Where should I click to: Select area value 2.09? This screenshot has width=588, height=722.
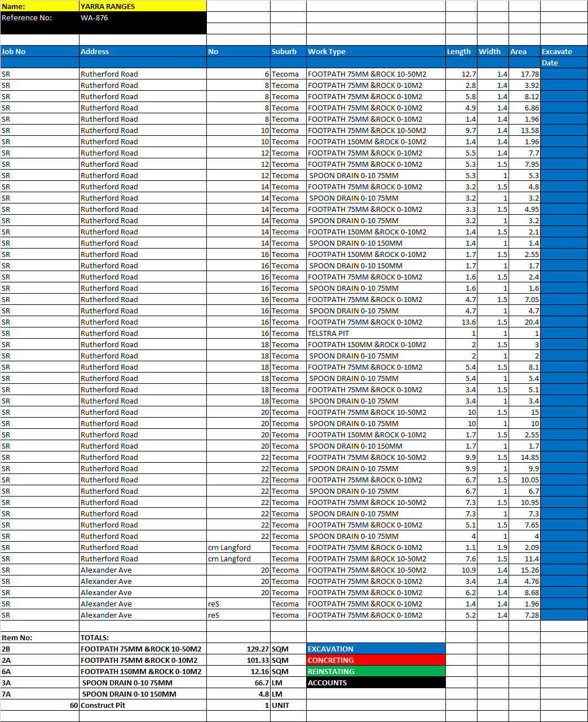(524, 547)
